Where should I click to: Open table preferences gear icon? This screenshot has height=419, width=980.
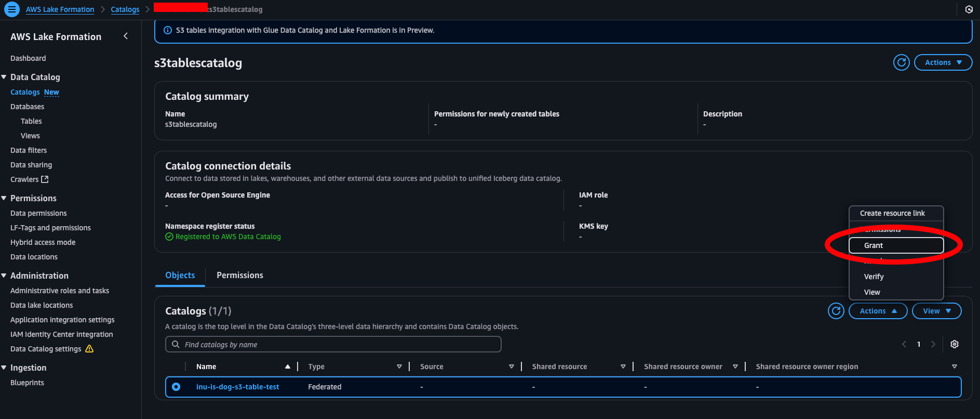click(955, 344)
